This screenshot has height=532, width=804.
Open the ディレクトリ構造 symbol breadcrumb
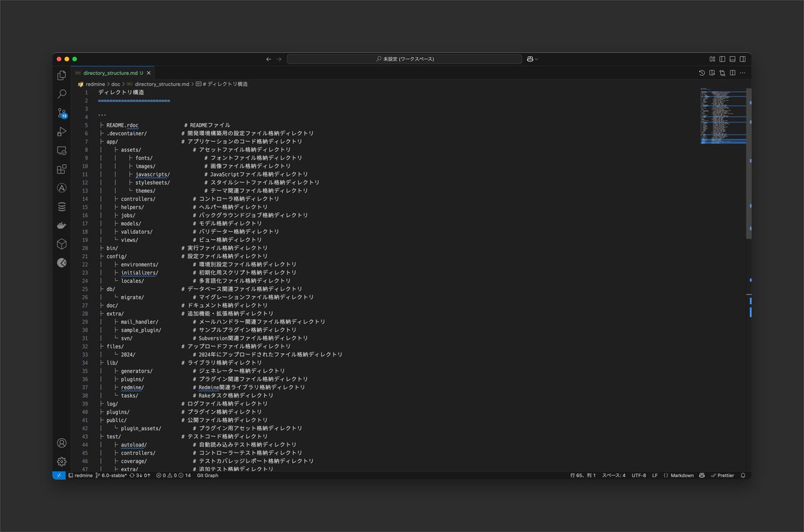tap(222, 84)
